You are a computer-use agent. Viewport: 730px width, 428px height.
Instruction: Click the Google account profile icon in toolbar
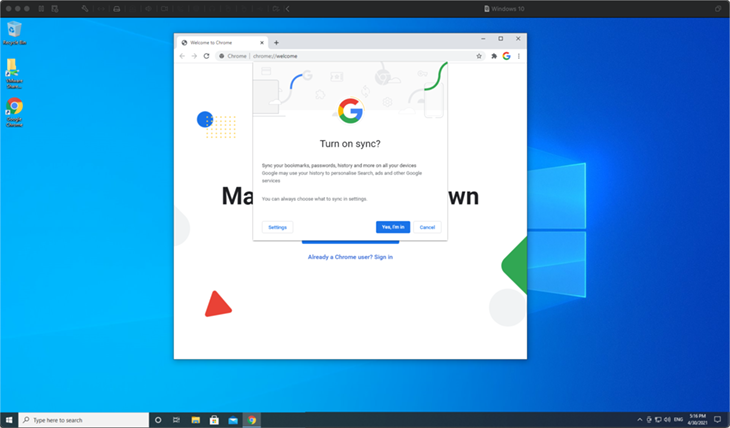click(x=506, y=56)
